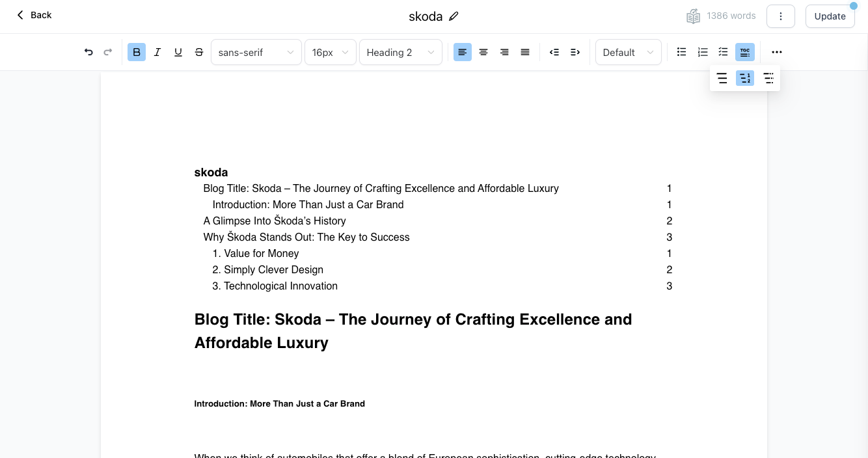Open the sans-serif font family dropdown

coord(256,52)
